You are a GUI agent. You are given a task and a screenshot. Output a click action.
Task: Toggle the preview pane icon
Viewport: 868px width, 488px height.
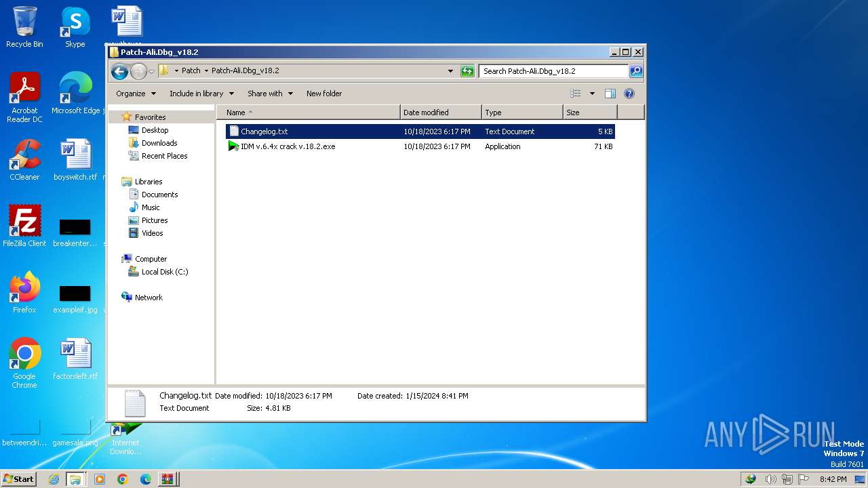(610, 94)
